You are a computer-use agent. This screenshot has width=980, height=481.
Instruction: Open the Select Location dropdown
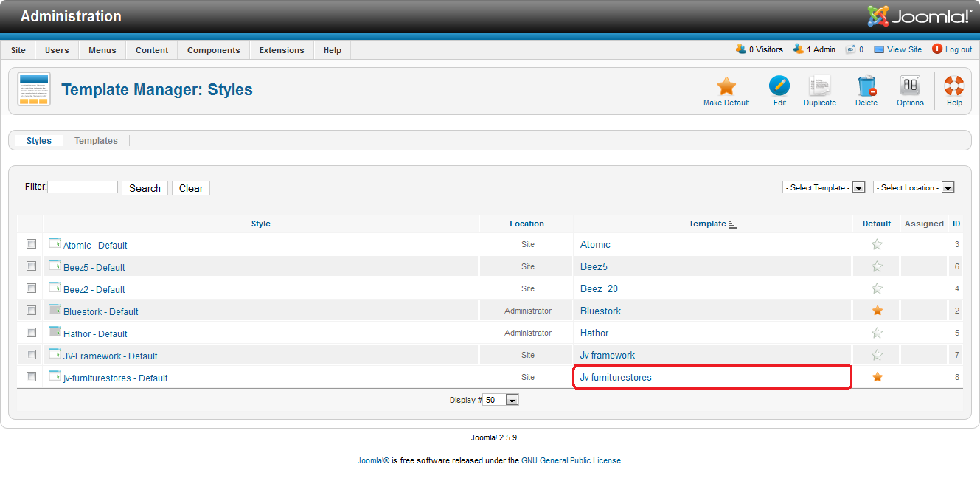pos(914,187)
